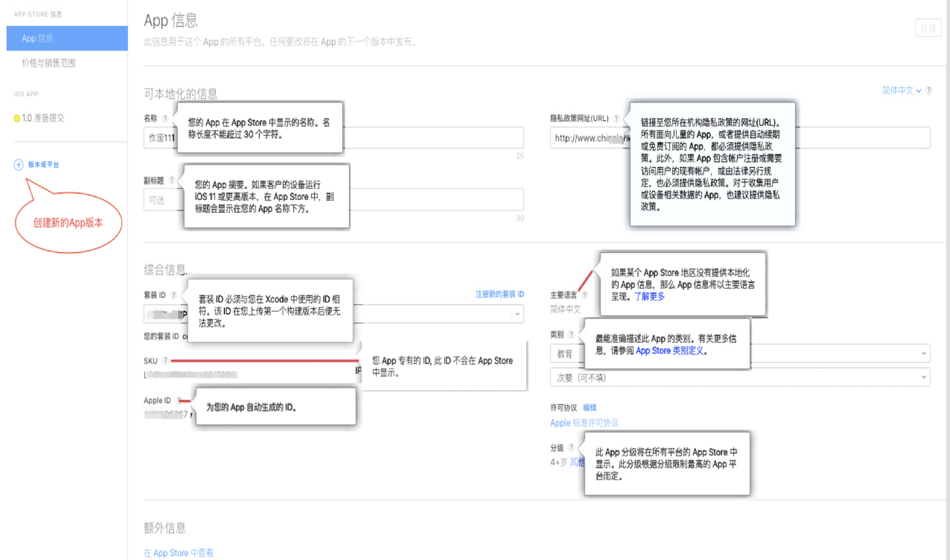The height and width of the screenshot is (560, 950).
Task: Click the 注册新的套装 ID link
Action: (499, 294)
